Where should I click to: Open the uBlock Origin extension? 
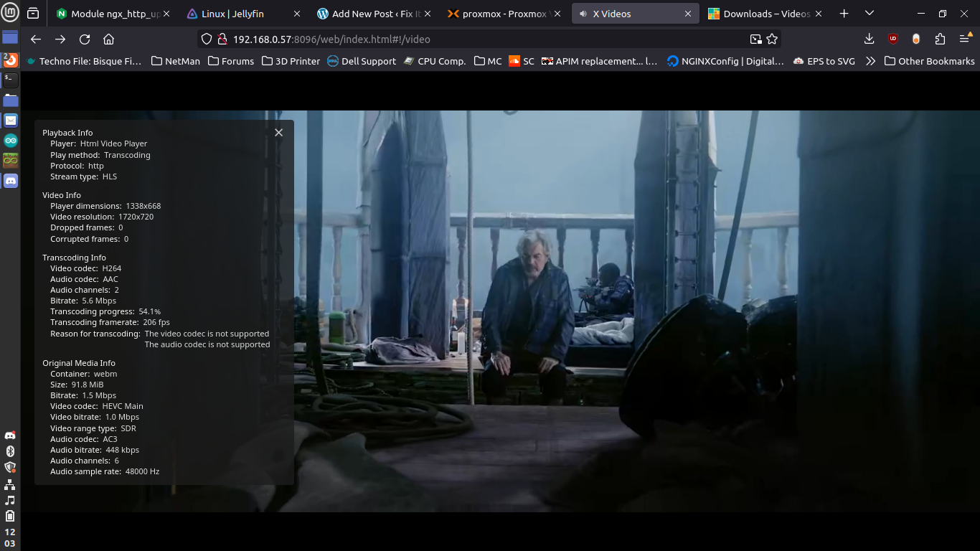892,39
